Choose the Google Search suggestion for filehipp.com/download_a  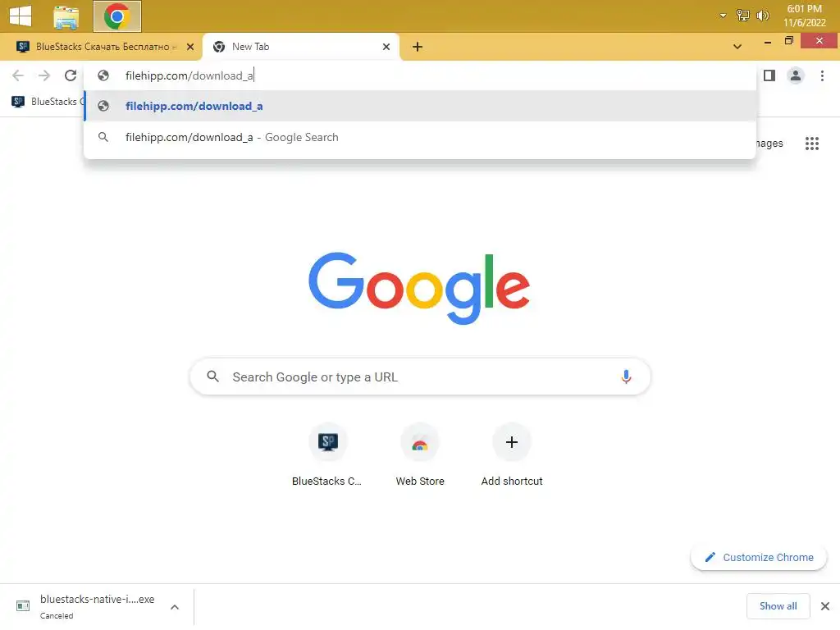pos(420,137)
